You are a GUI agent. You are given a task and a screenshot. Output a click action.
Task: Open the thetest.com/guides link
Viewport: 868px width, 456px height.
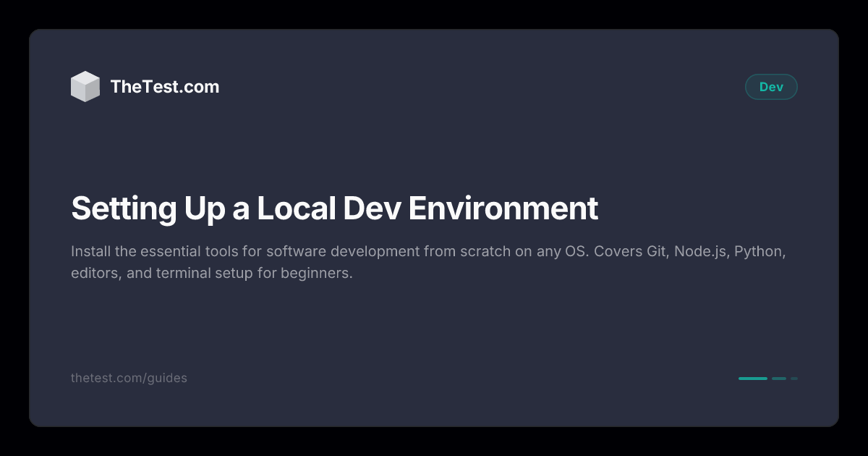(129, 378)
